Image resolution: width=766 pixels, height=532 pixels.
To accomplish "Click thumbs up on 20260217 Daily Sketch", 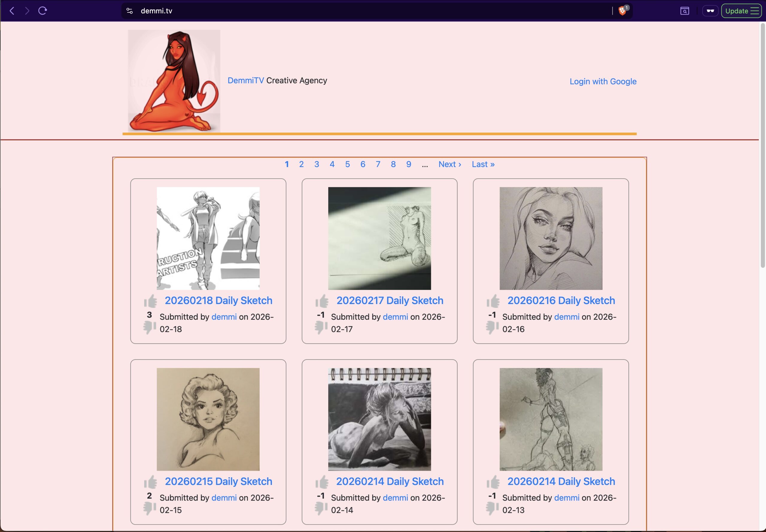I will (322, 301).
